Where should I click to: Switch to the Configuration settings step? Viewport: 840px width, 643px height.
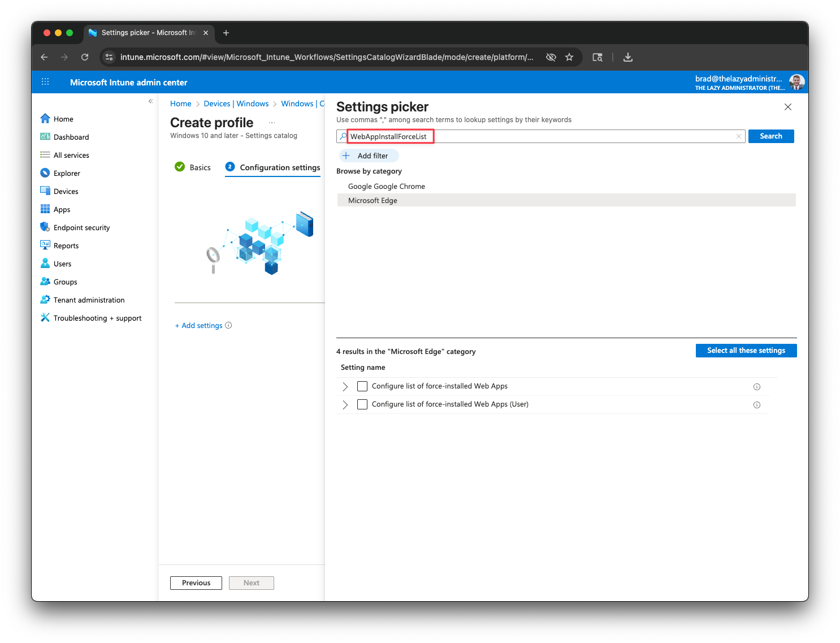pos(273,167)
